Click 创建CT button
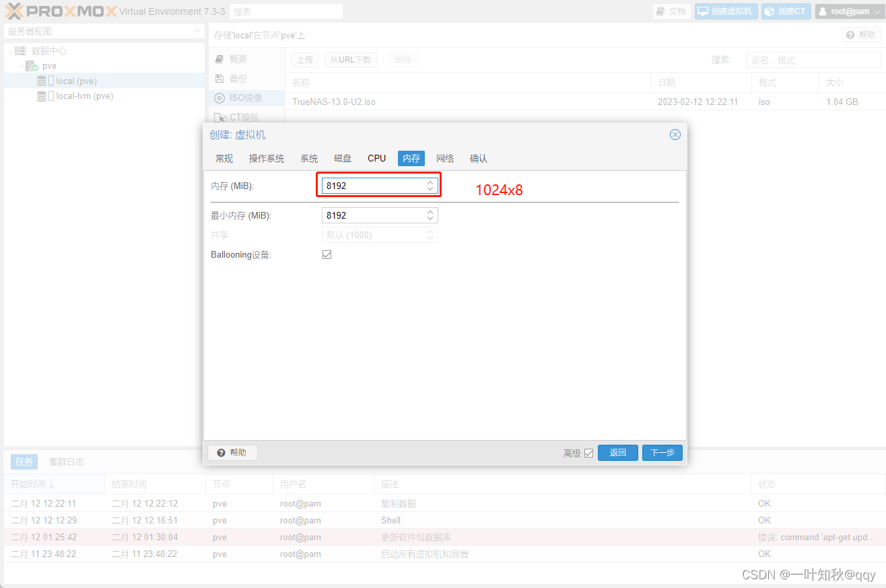The height and width of the screenshot is (588, 886). coord(786,11)
